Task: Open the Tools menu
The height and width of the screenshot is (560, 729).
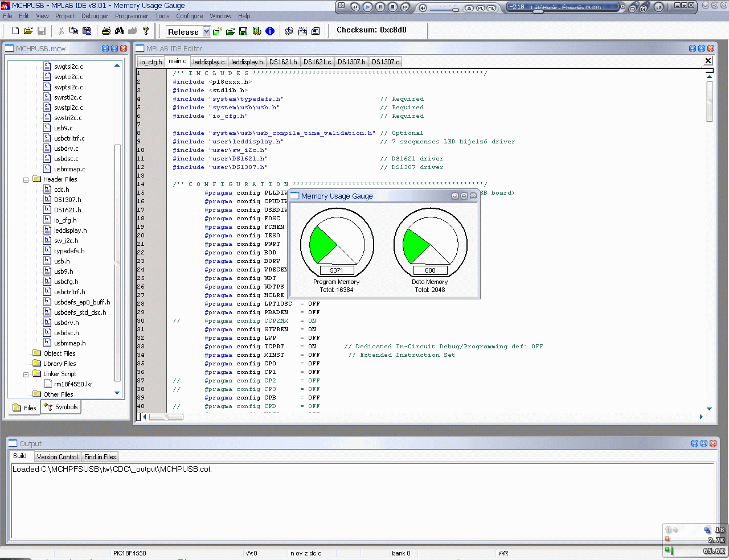Action: tap(162, 16)
